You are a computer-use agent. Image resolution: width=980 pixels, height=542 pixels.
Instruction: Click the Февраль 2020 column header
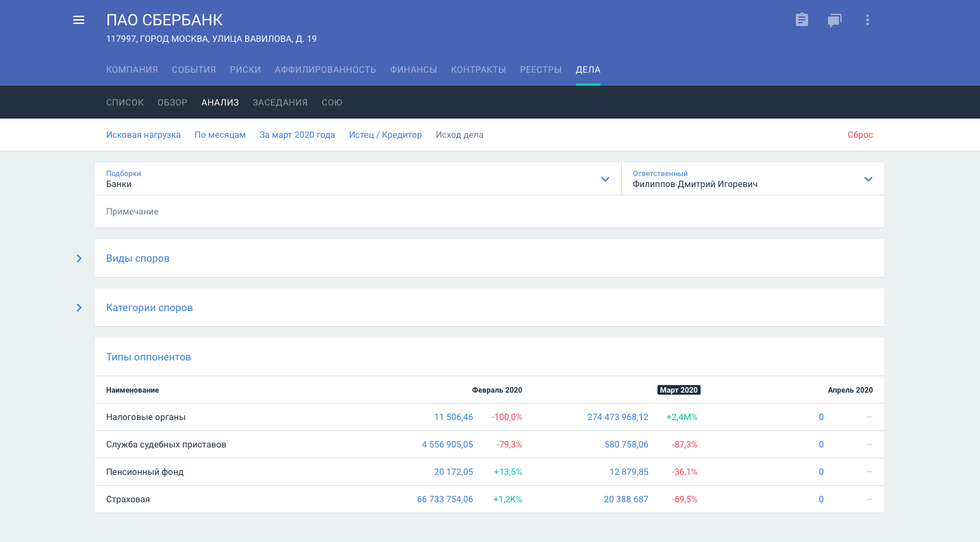pyautogui.click(x=497, y=390)
